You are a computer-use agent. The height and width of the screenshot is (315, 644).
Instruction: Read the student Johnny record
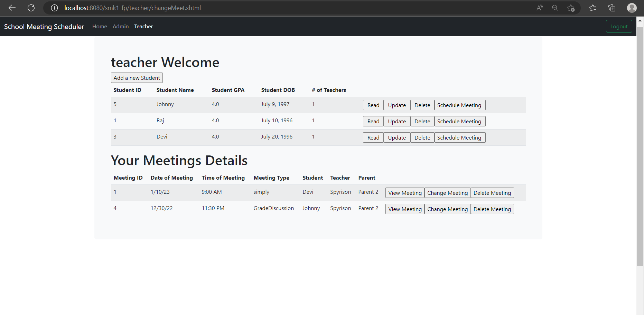[x=373, y=105]
